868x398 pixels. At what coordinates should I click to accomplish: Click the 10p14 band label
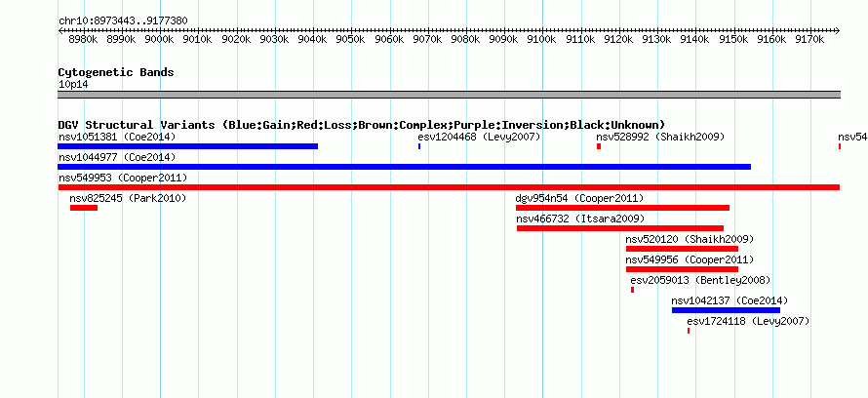(73, 85)
